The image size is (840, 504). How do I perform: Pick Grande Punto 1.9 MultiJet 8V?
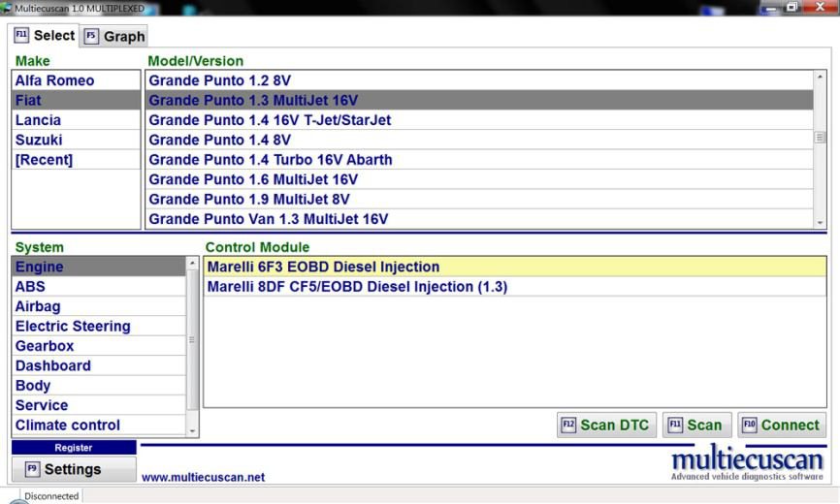click(249, 200)
